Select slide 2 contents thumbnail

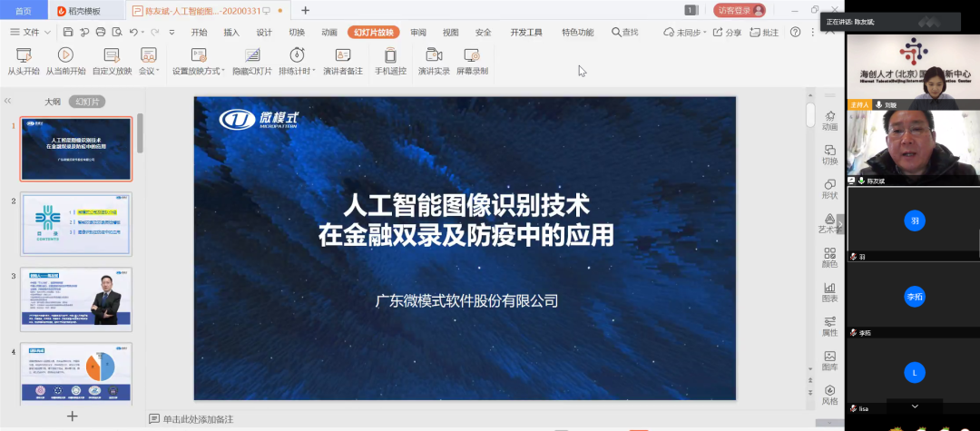pyautogui.click(x=76, y=224)
